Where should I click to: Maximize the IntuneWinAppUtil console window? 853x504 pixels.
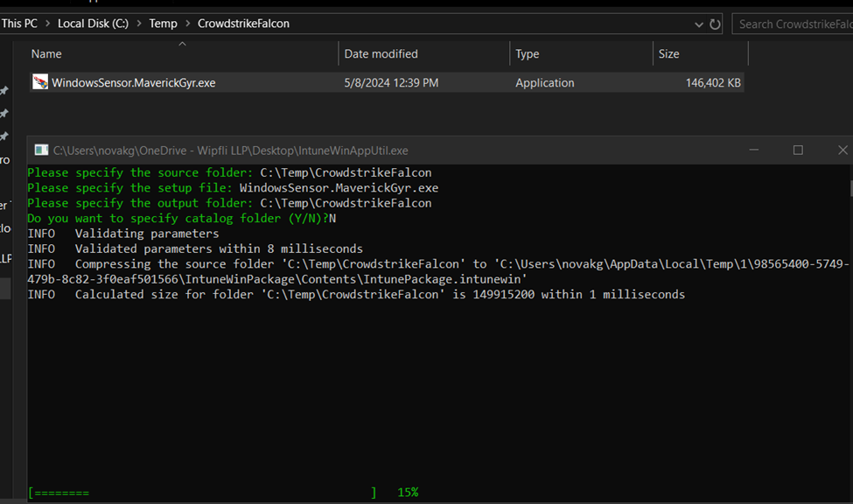coord(798,150)
